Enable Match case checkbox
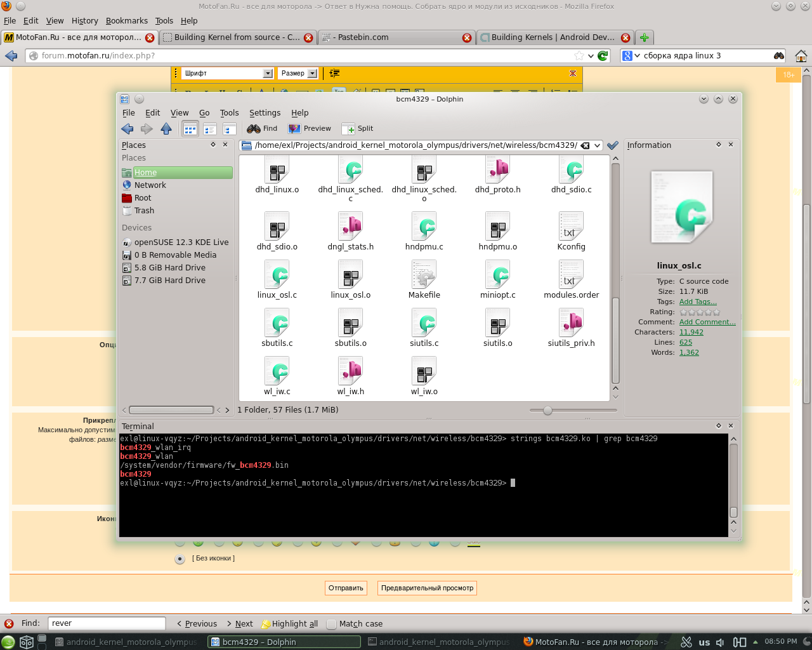The height and width of the screenshot is (650, 812). (331, 624)
